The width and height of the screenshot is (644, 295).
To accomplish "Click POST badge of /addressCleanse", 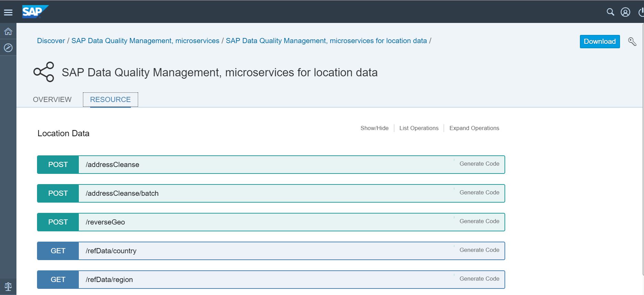I will 58,165.
